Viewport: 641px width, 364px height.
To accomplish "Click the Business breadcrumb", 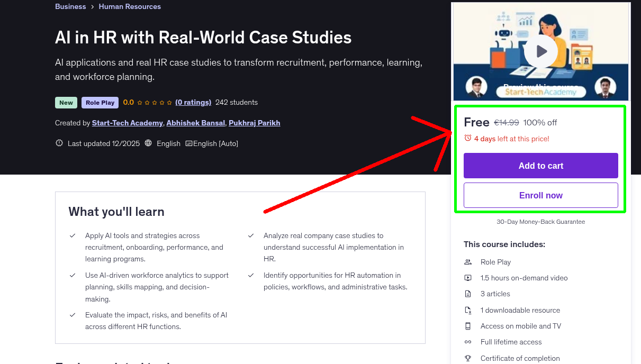I will pyautogui.click(x=70, y=6).
